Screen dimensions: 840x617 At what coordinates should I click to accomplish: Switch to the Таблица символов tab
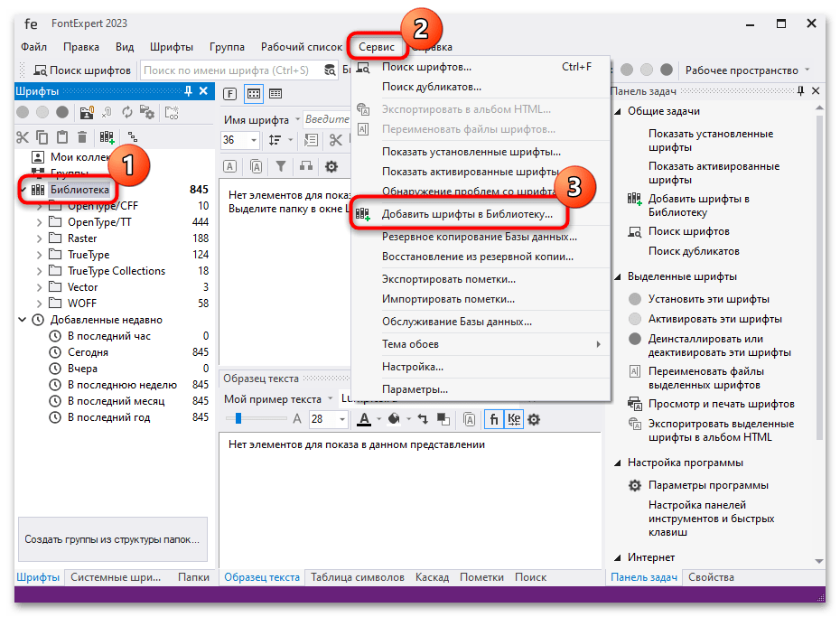click(x=358, y=577)
